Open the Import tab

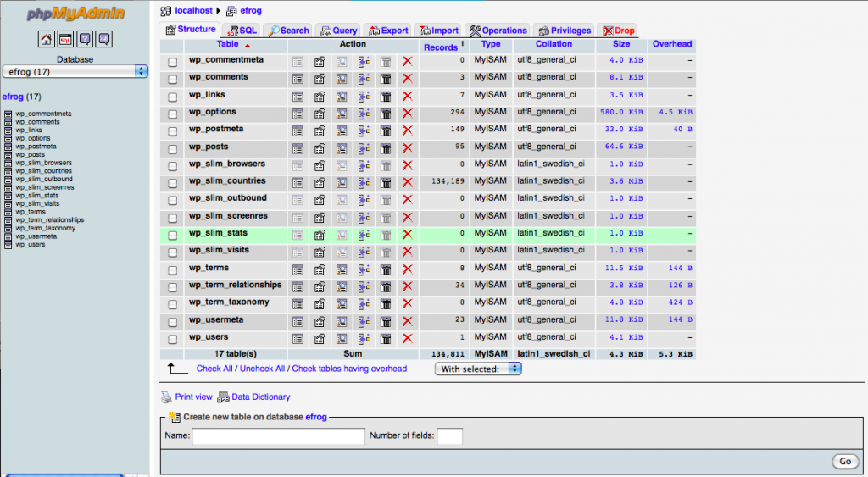click(439, 31)
